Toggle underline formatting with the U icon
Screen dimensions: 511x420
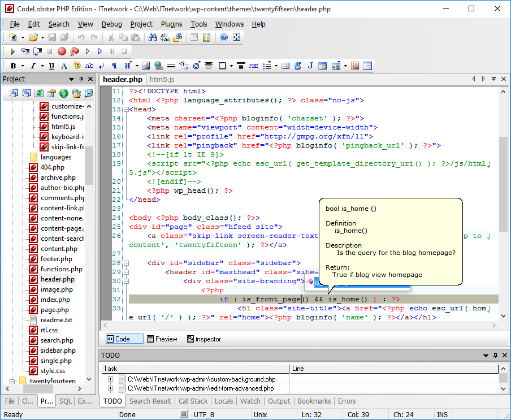(x=50, y=66)
